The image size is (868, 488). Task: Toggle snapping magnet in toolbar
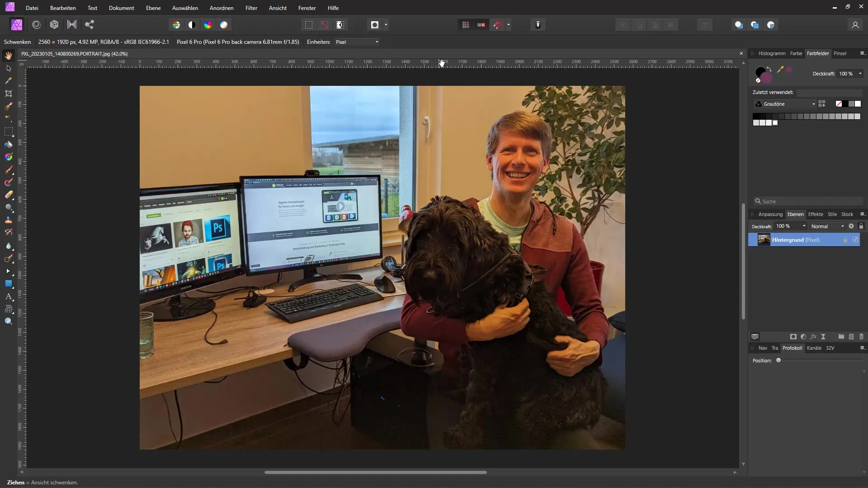497,25
